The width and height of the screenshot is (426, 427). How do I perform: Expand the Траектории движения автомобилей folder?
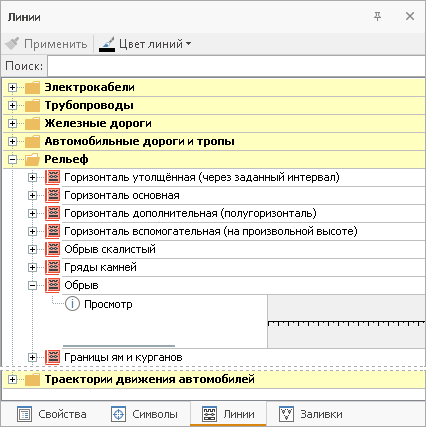click(x=12, y=379)
